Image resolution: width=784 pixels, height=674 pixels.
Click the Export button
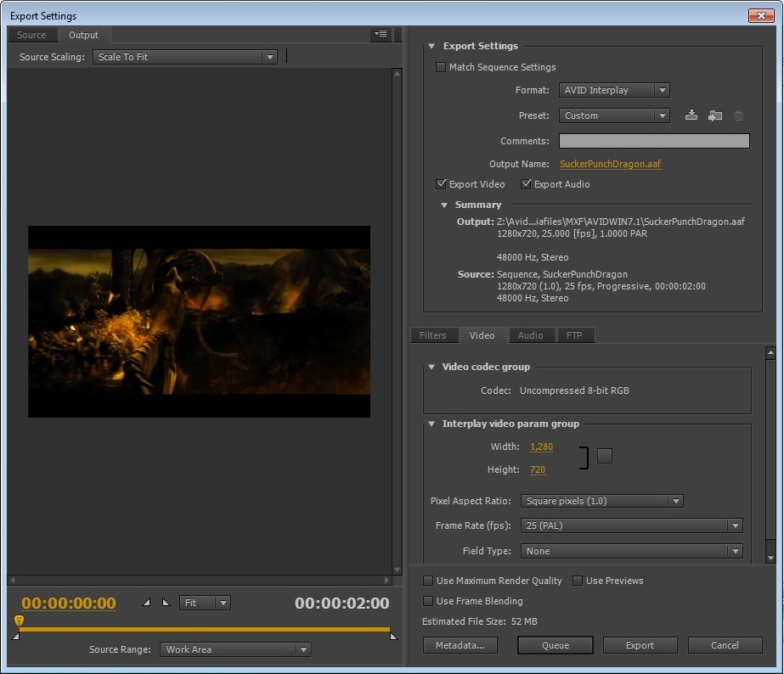coord(640,645)
